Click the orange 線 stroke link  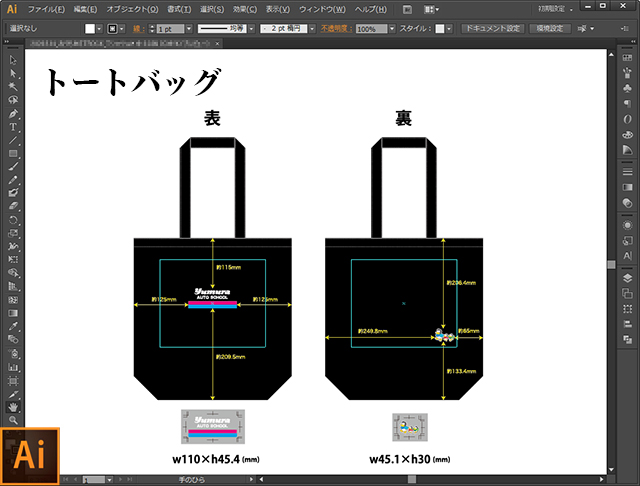(x=138, y=29)
